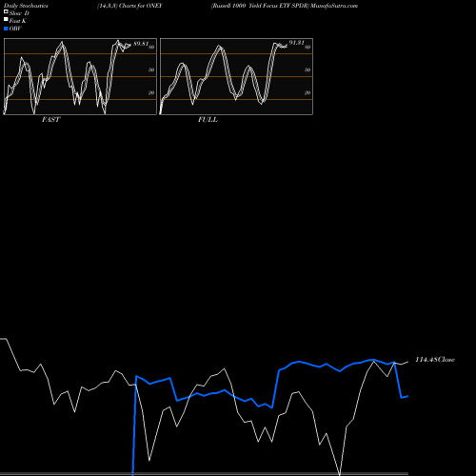Click the '(14,3,3) Charts for ONEY' heading
Screen dimensions: 476x476
coord(129,6)
